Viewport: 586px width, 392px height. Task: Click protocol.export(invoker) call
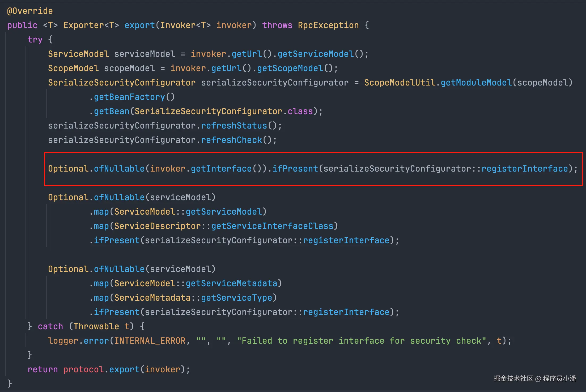[x=124, y=369]
